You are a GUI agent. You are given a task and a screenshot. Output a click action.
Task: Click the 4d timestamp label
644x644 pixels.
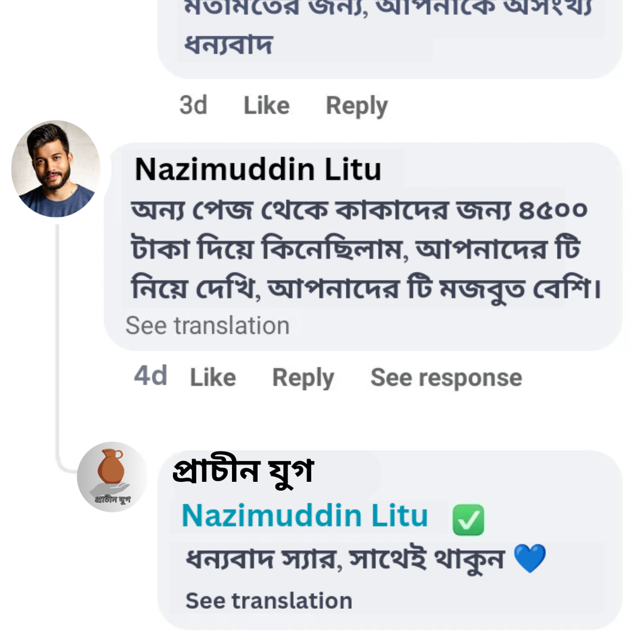(x=150, y=377)
